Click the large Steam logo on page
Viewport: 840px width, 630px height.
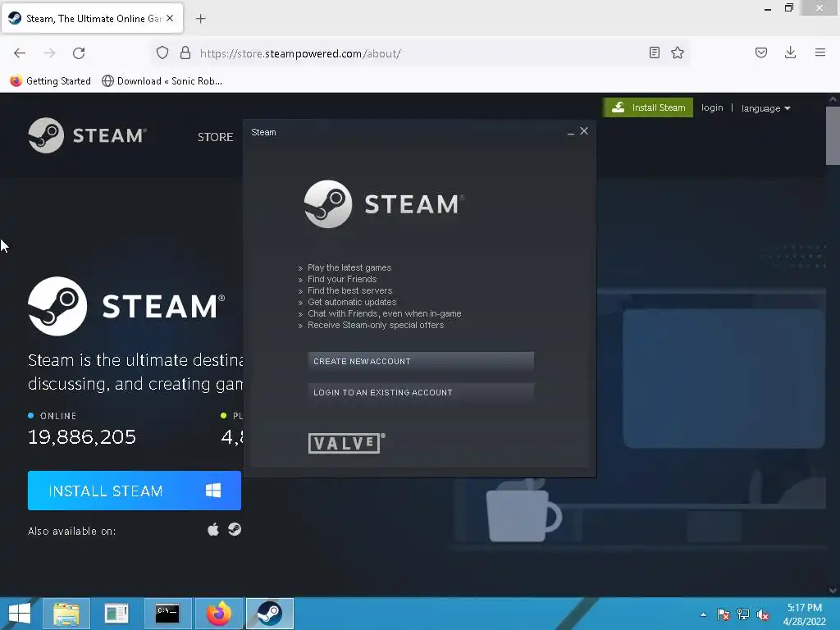pos(126,307)
